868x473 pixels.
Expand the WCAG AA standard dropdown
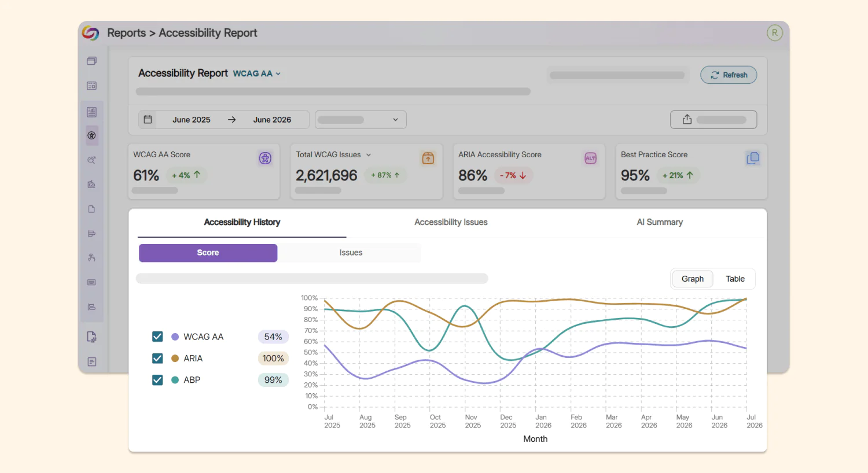pyautogui.click(x=257, y=73)
